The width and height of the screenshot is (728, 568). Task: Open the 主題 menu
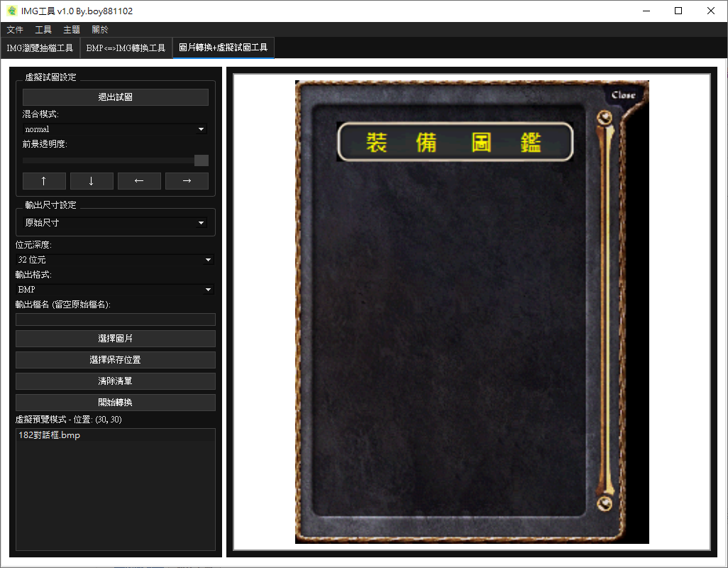tap(72, 30)
